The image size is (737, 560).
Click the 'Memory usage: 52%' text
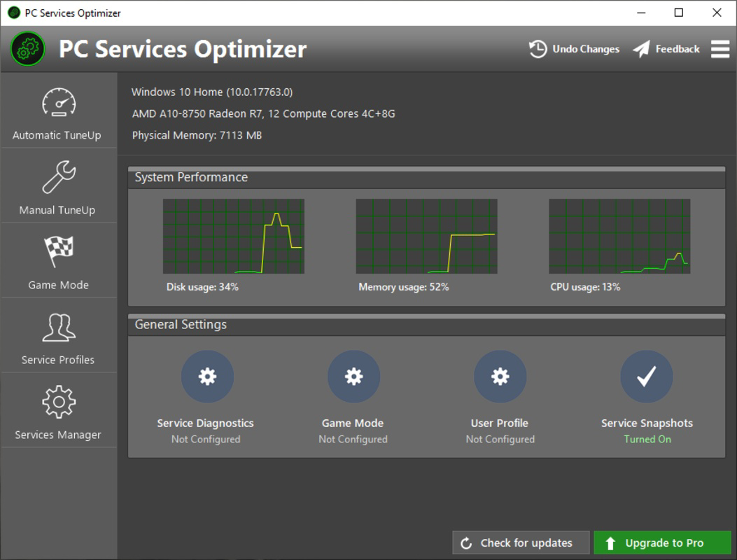pyautogui.click(x=404, y=287)
